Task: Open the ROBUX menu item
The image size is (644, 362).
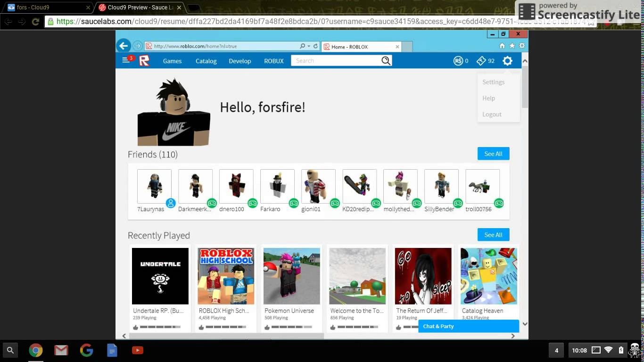Action: point(274,61)
